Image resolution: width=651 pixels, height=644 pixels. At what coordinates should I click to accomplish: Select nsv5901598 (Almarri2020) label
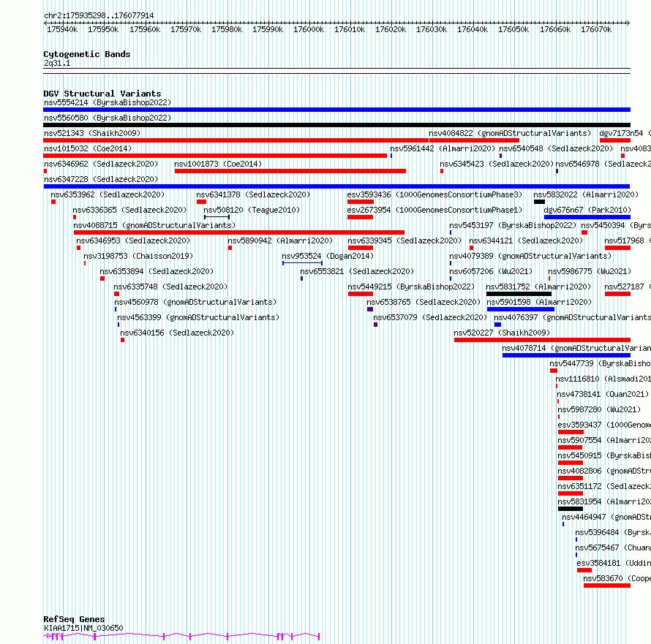pos(539,302)
